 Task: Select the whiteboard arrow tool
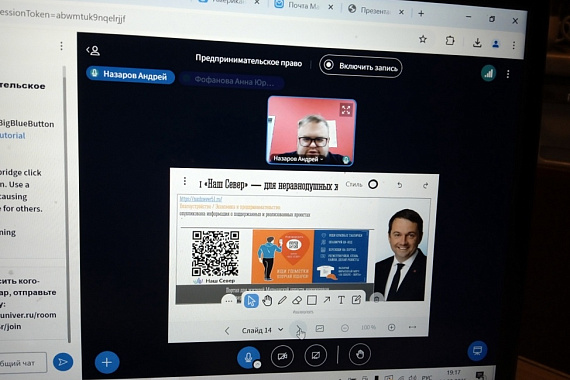pos(327,300)
